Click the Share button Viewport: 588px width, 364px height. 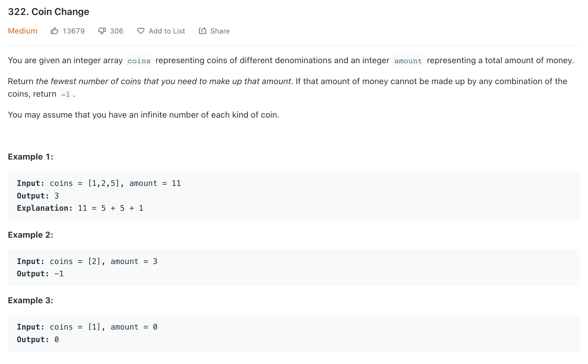tap(214, 31)
